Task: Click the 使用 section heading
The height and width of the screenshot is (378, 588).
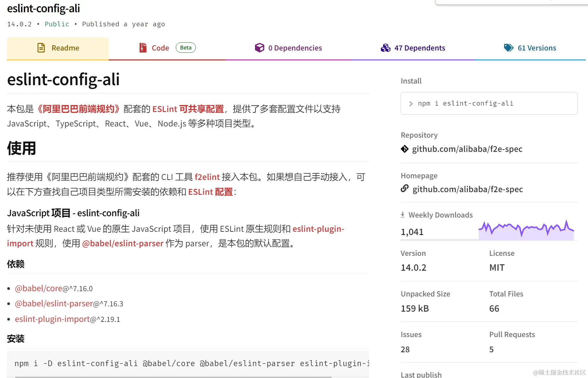Action: click(x=21, y=148)
